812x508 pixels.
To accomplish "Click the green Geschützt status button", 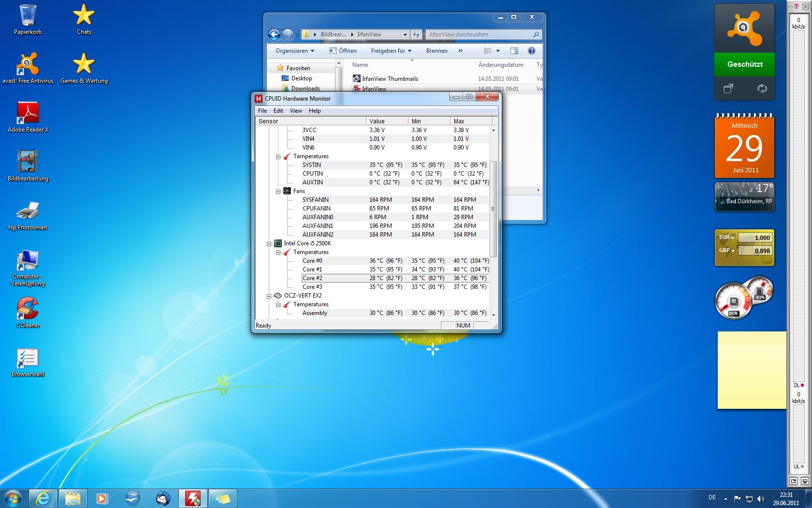I will (744, 64).
